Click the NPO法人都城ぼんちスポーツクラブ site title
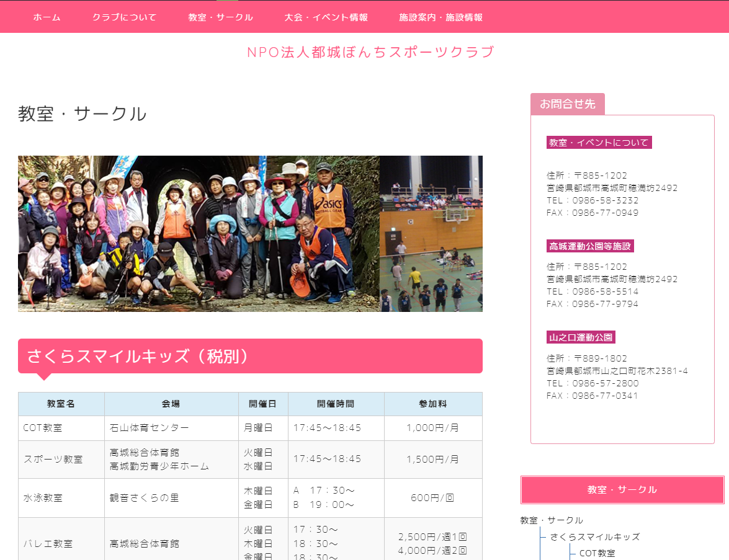Viewport: 729px width, 560px height. click(x=370, y=52)
